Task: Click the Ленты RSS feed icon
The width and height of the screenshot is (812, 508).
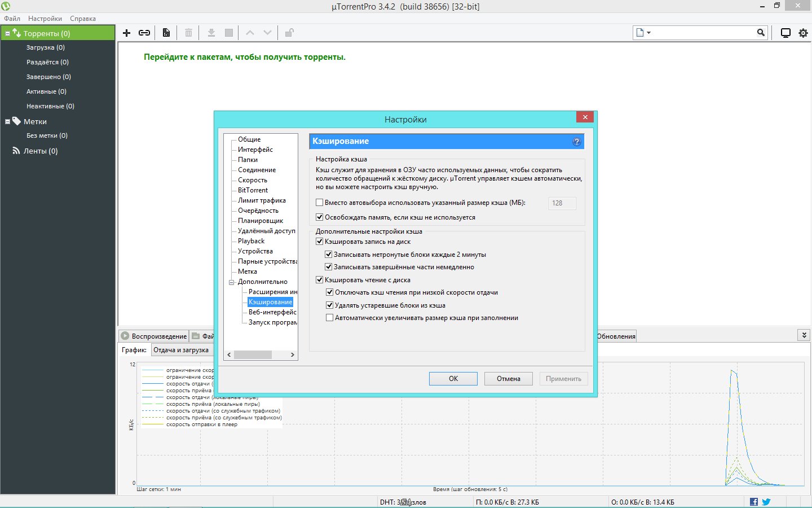Action: tap(16, 151)
